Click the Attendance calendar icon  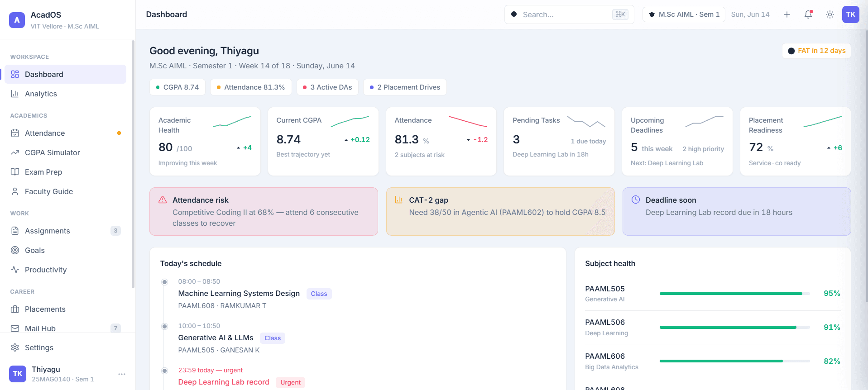(x=15, y=133)
